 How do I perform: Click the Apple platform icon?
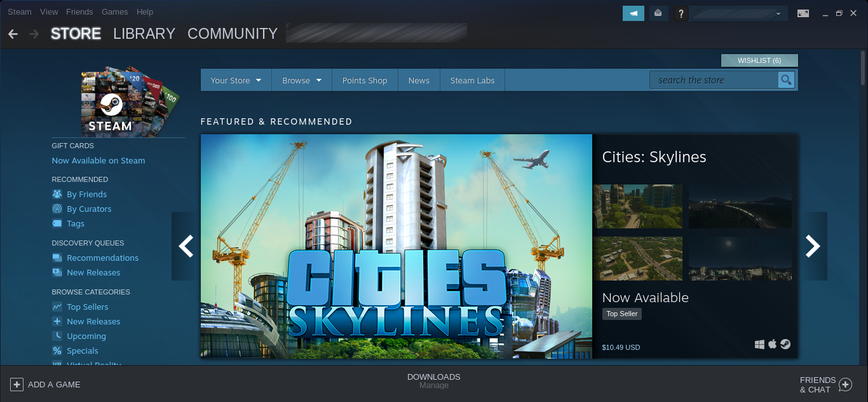click(x=773, y=344)
